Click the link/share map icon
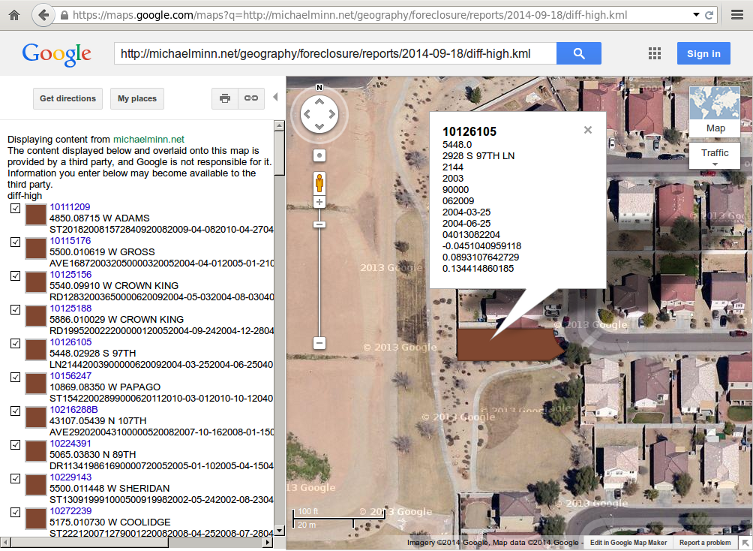 [x=250, y=99]
